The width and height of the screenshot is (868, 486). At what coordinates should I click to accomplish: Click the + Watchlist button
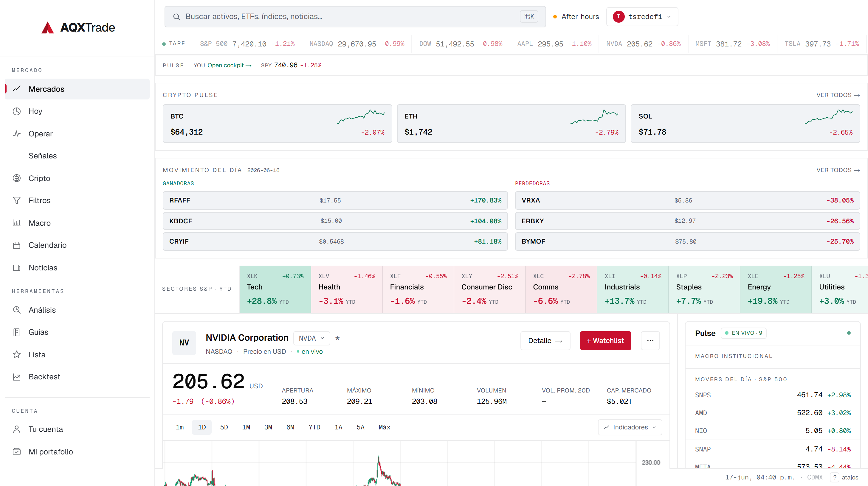click(605, 341)
